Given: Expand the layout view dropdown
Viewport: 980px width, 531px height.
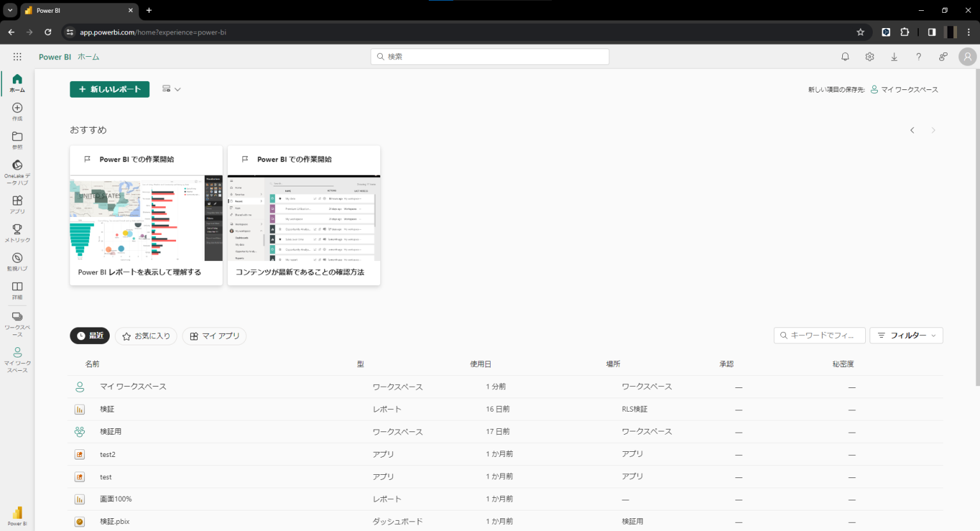Looking at the screenshot, I should tap(171, 89).
